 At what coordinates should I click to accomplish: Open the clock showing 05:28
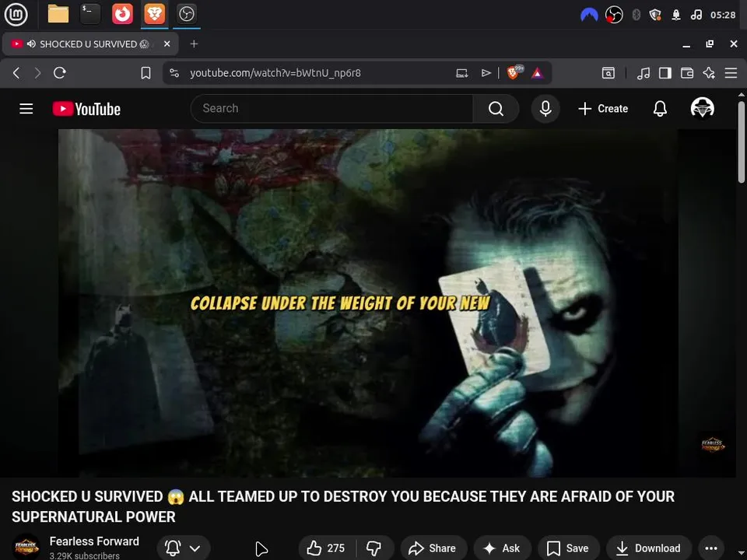tap(723, 16)
